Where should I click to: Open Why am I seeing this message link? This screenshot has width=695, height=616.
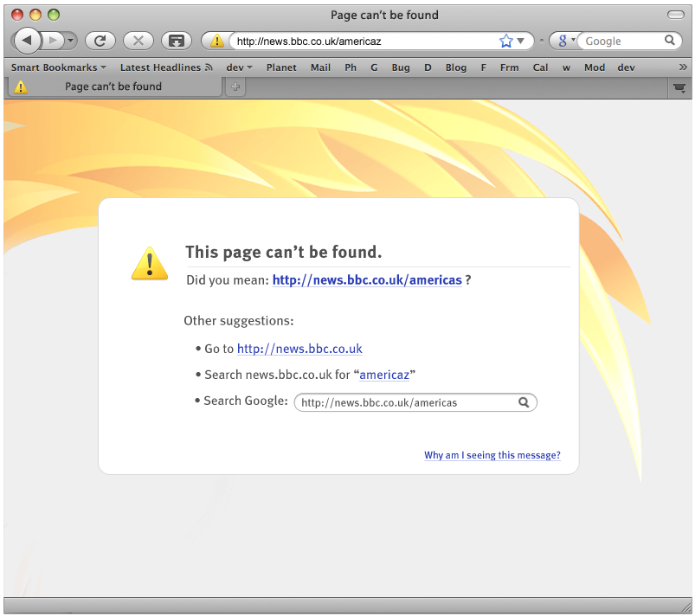pos(492,455)
